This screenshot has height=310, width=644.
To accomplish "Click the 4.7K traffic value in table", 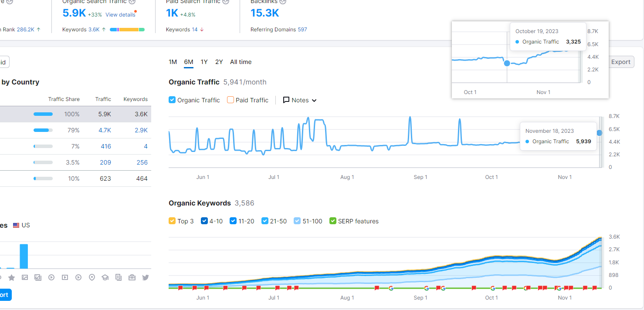I will click(x=105, y=130).
